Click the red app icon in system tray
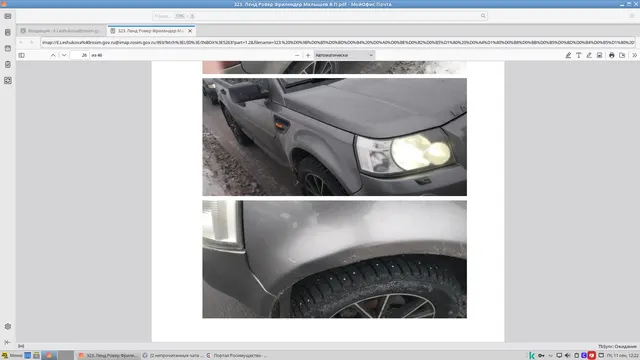Image resolution: width=640 pixels, height=360 pixels. (x=592, y=356)
